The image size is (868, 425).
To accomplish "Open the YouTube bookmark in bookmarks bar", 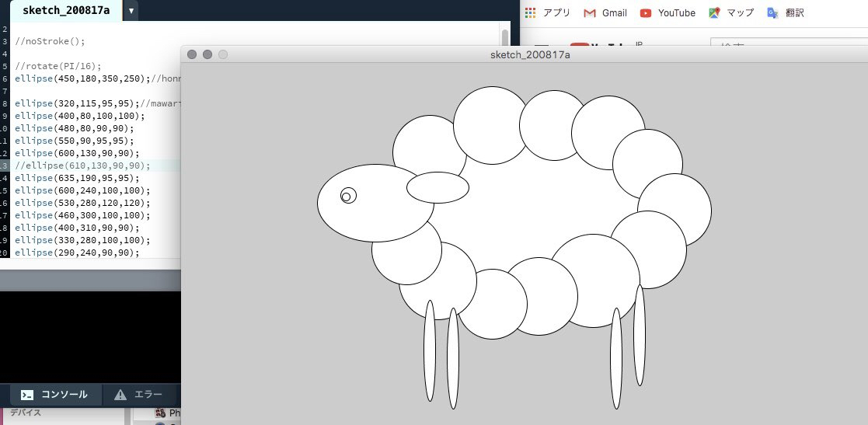I will 668,12.
